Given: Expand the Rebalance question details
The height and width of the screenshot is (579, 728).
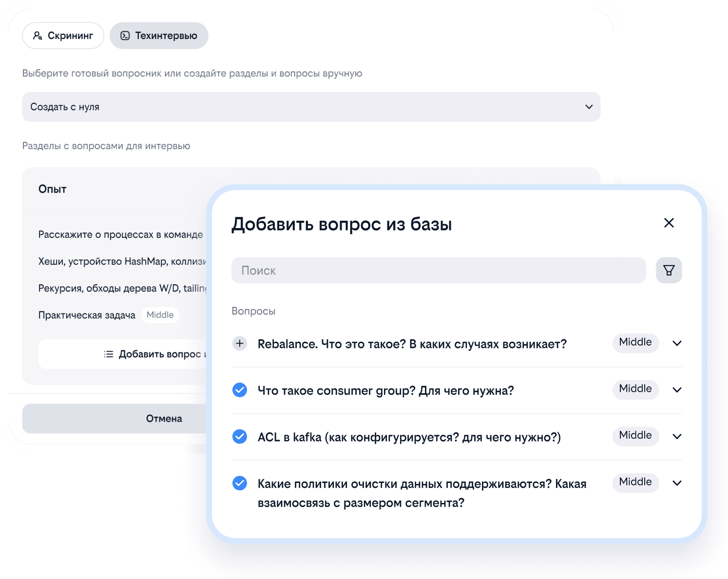Looking at the screenshot, I should click(x=677, y=343).
